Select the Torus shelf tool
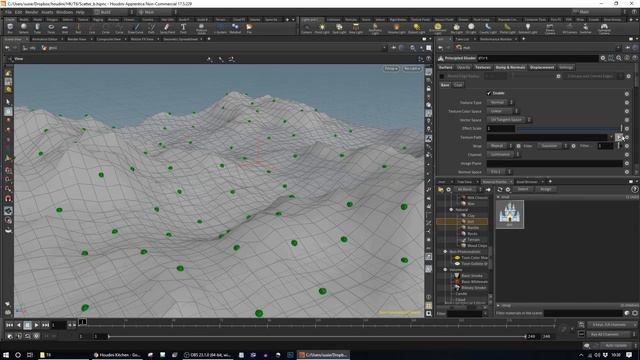640x360 pixels. click(x=51, y=28)
